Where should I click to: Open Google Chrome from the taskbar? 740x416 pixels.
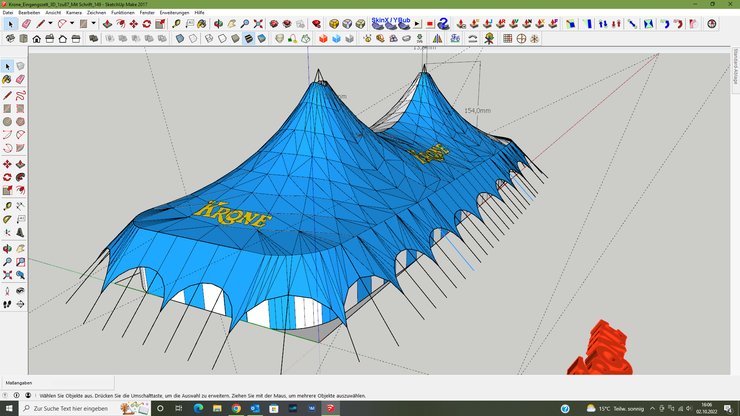[236, 408]
